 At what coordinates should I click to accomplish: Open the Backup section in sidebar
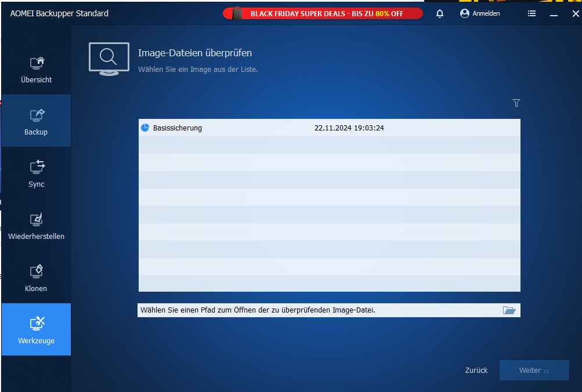pyautogui.click(x=36, y=121)
